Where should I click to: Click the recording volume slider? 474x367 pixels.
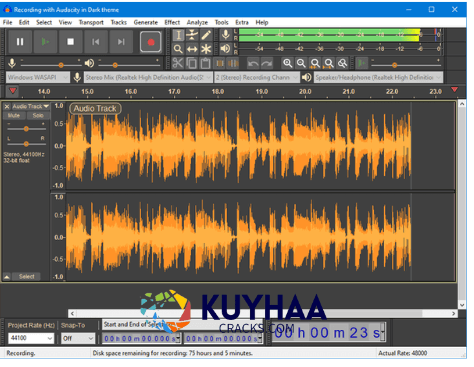[x=51, y=65]
